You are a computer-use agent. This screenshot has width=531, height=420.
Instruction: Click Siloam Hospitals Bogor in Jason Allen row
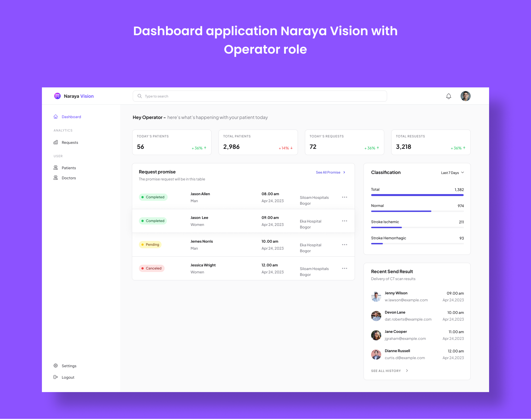coord(314,200)
